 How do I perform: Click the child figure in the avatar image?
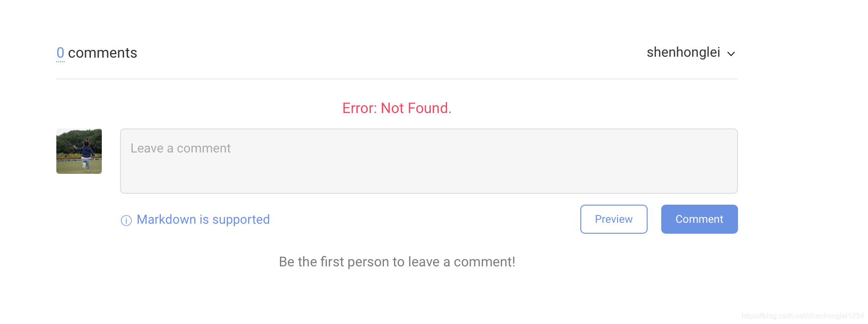point(85,153)
